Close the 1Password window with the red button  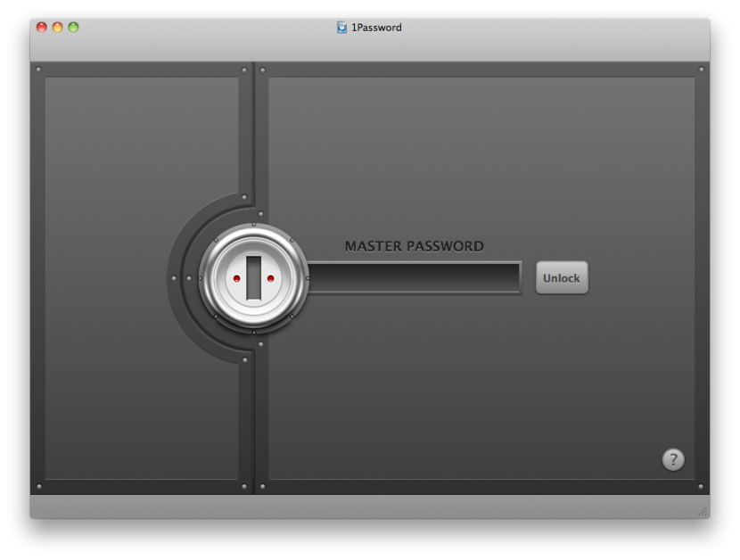click(x=42, y=28)
